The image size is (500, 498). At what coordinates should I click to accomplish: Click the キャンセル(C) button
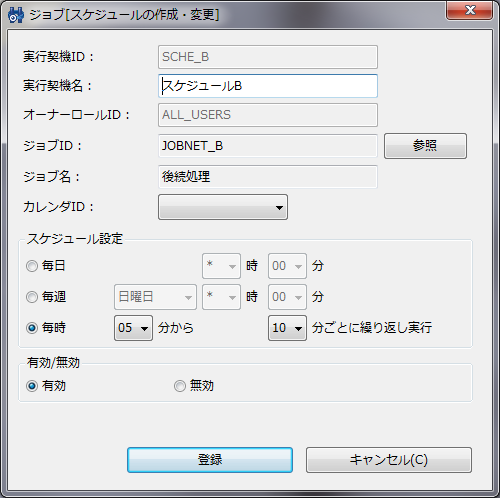389,460
